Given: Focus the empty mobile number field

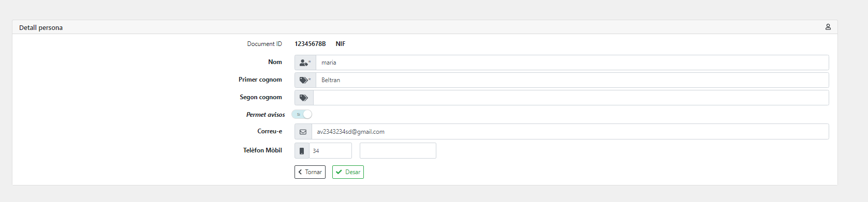Looking at the screenshot, I should click(x=398, y=151).
